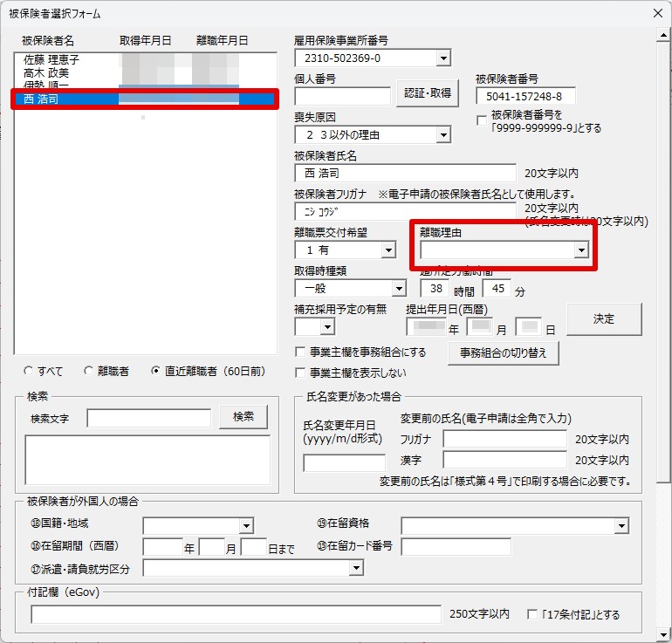Check 事業主欄を事務組合にする
Viewport: 672px width, 643px height.
tap(300, 352)
